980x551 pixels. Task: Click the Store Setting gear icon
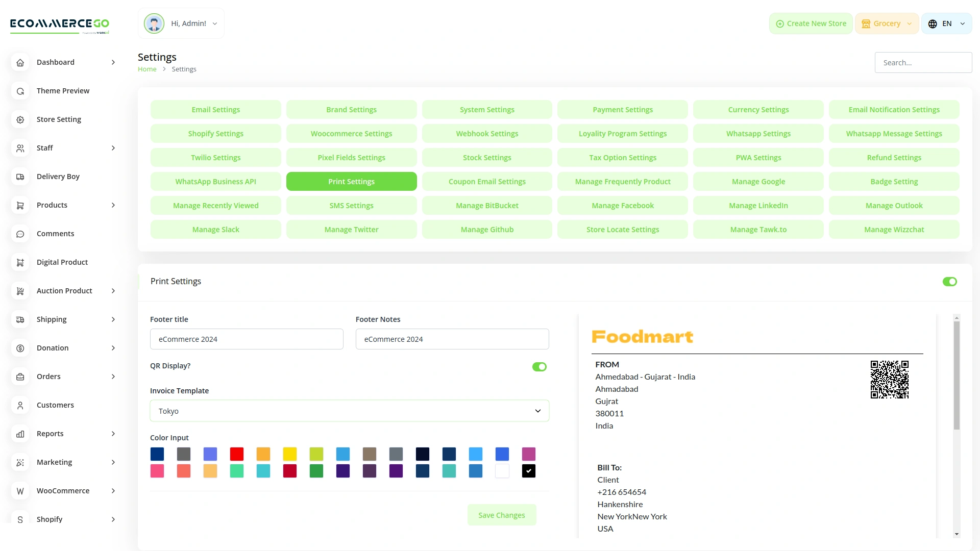coord(20,119)
